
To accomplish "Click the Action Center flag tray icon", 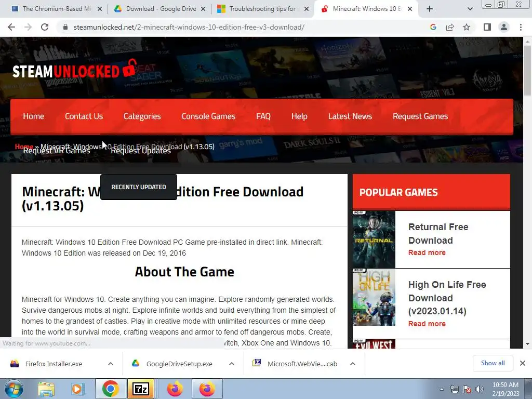I will pos(467,389).
